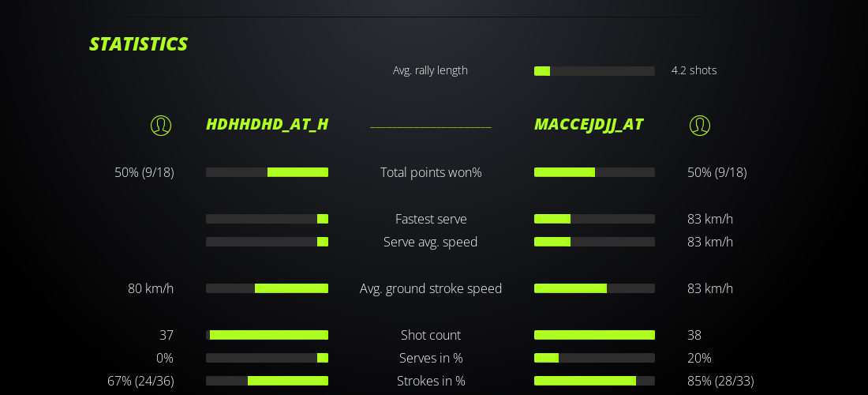Click the Shot count label
Image resolution: width=868 pixels, height=395 pixels.
(431, 335)
